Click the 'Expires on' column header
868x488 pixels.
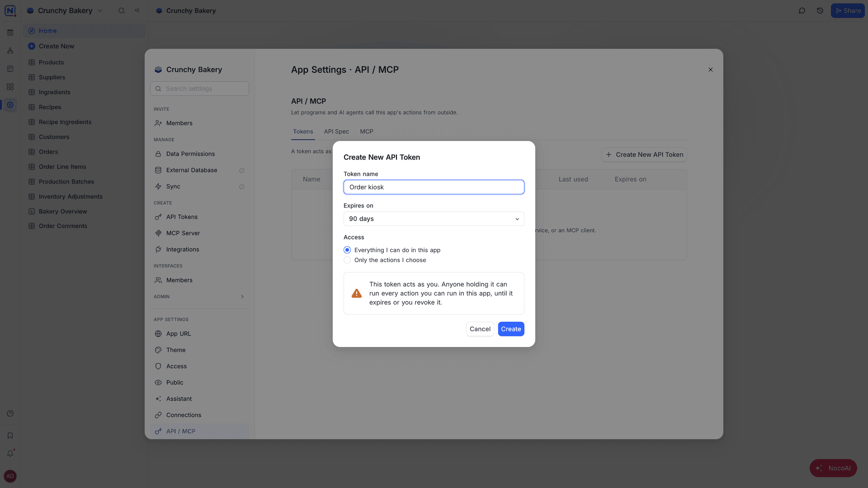click(x=630, y=179)
